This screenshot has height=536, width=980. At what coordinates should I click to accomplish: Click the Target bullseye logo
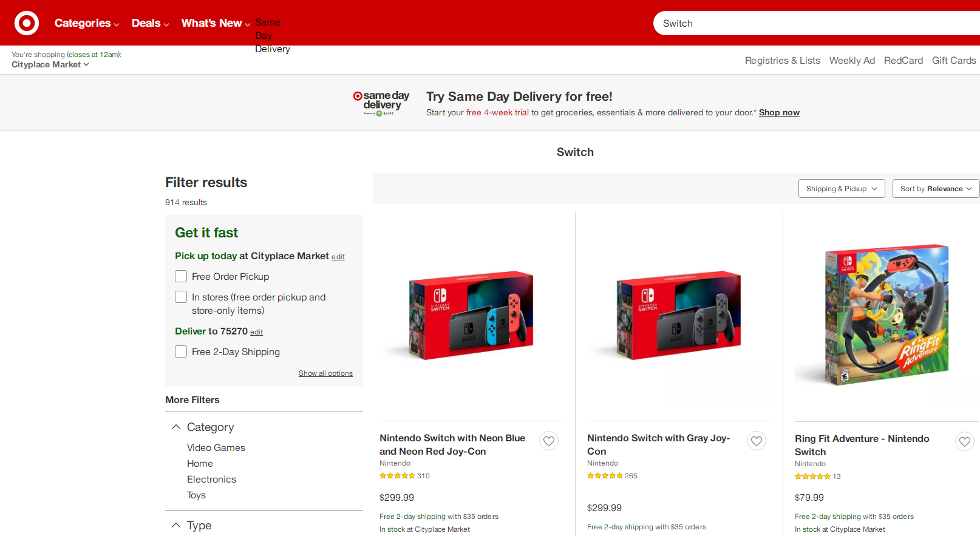pos(27,23)
